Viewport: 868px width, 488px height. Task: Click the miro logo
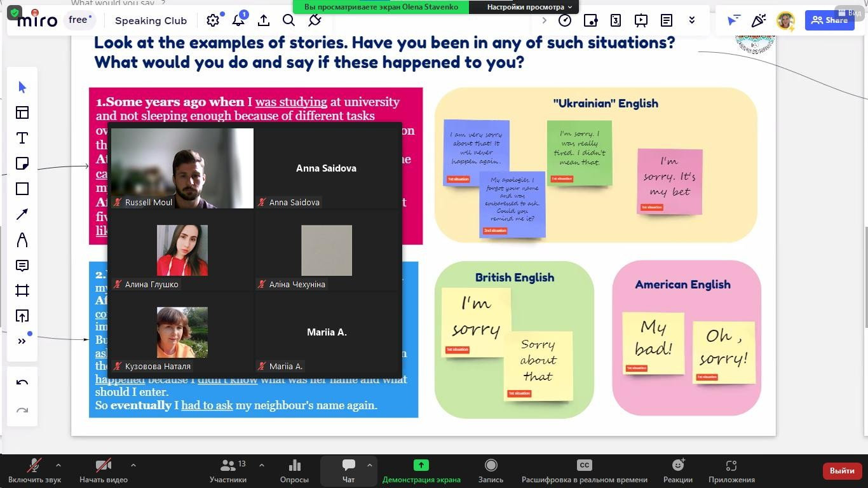click(x=37, y=20)
